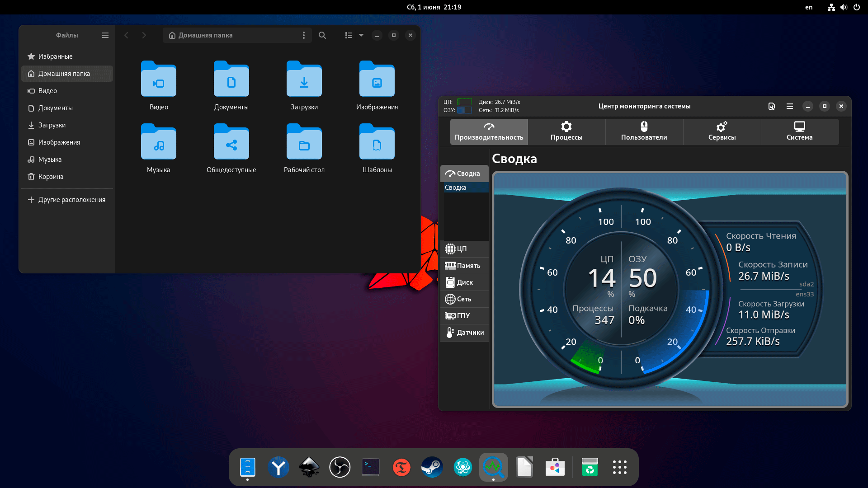Launch OBS Studio from the dock

(x=340, y=467)
